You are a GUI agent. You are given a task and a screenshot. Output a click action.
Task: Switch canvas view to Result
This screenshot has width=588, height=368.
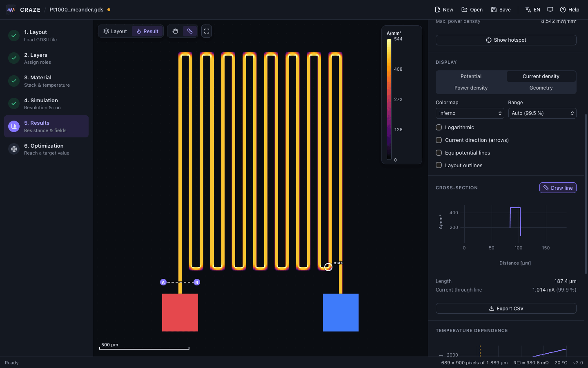pos(147,31)
